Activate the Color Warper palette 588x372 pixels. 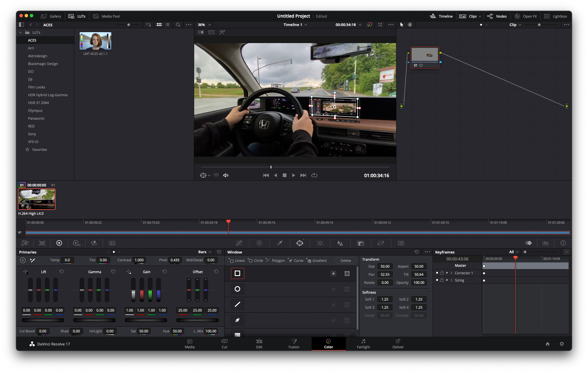(x=259, y=243)
